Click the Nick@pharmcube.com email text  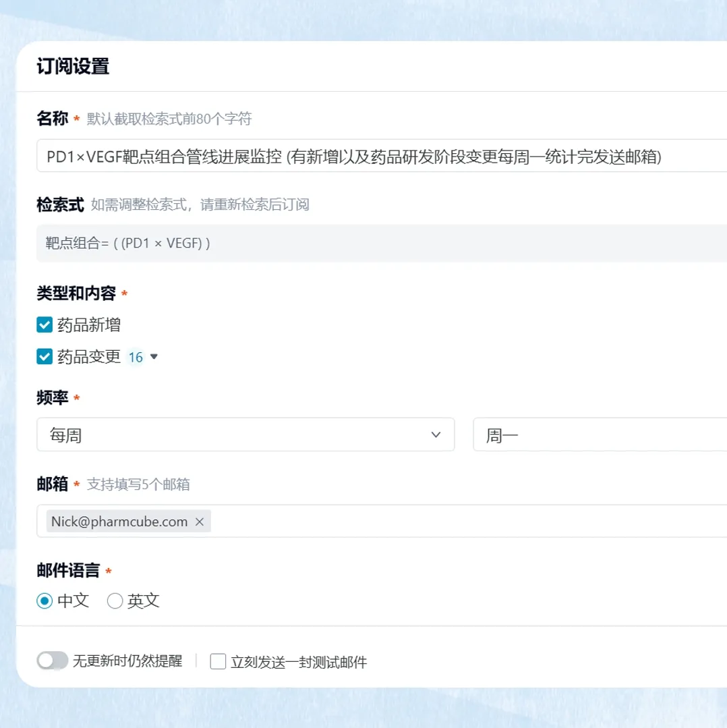click(119, 522)
